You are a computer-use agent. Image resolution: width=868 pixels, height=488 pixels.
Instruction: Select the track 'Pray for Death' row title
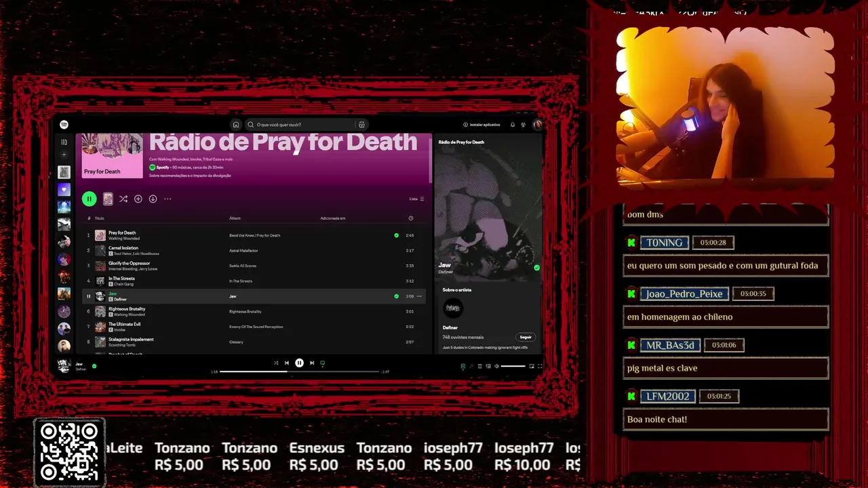tap(122, 232)
